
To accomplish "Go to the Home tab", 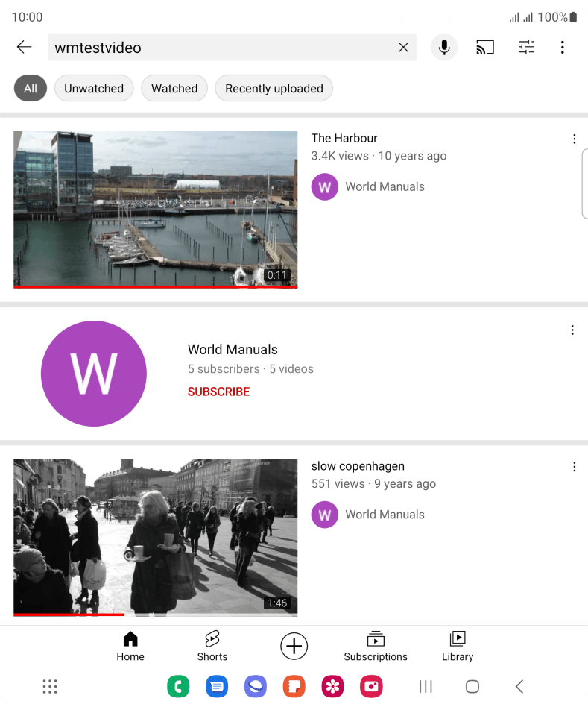I will (x=130, y=646).
